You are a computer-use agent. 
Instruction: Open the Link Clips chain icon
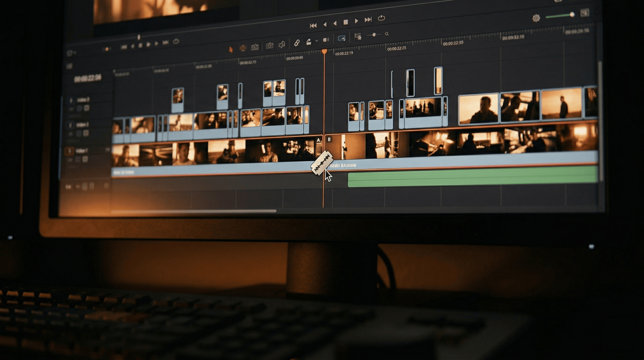click(297, 43)
